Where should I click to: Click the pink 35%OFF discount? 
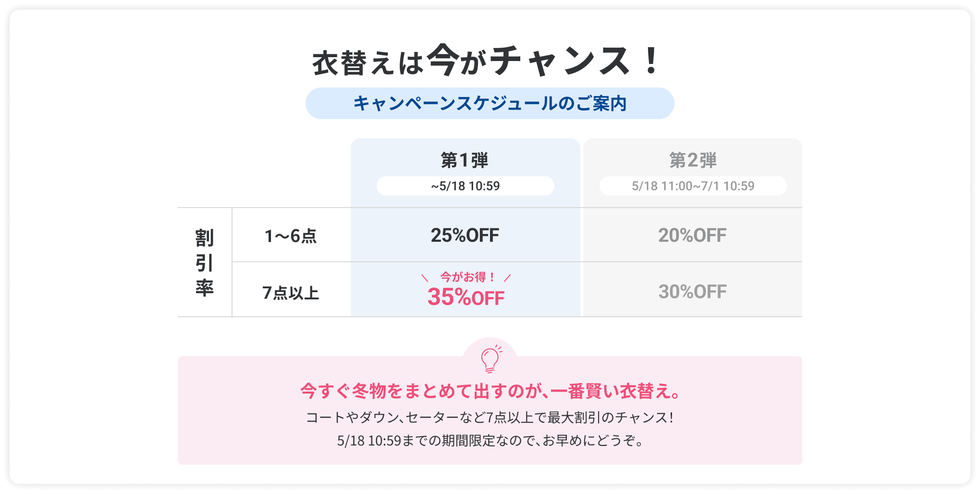[x=465, y=297]
